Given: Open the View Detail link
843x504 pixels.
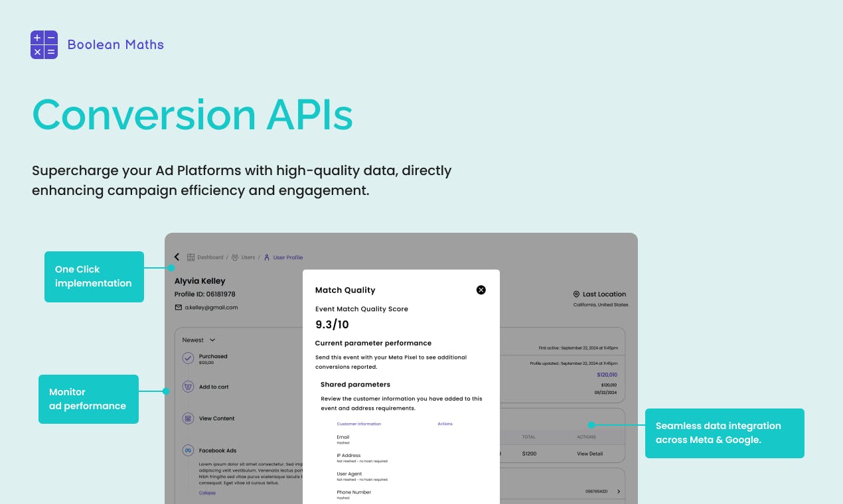Looking at the screenshot, I should pos(589,454).
